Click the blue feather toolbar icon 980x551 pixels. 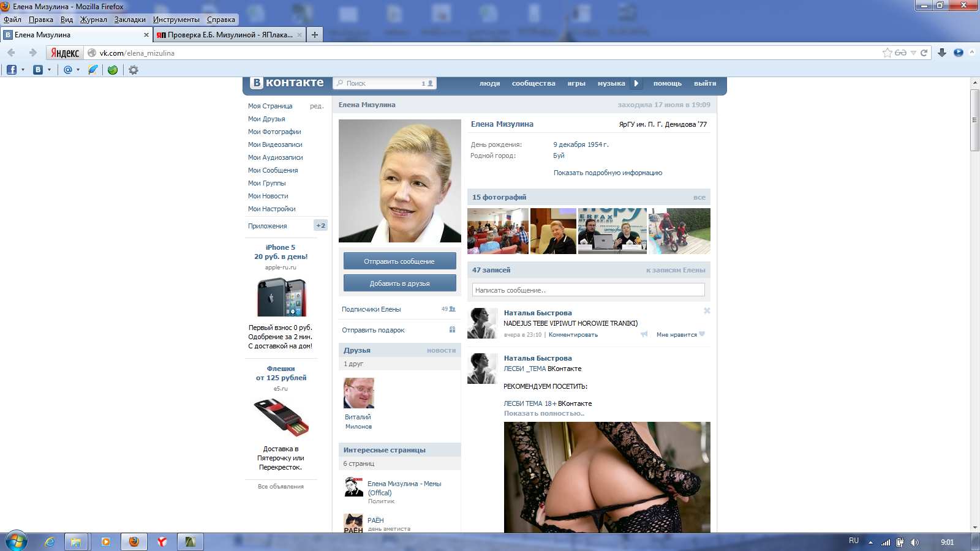tap(92, 70)
